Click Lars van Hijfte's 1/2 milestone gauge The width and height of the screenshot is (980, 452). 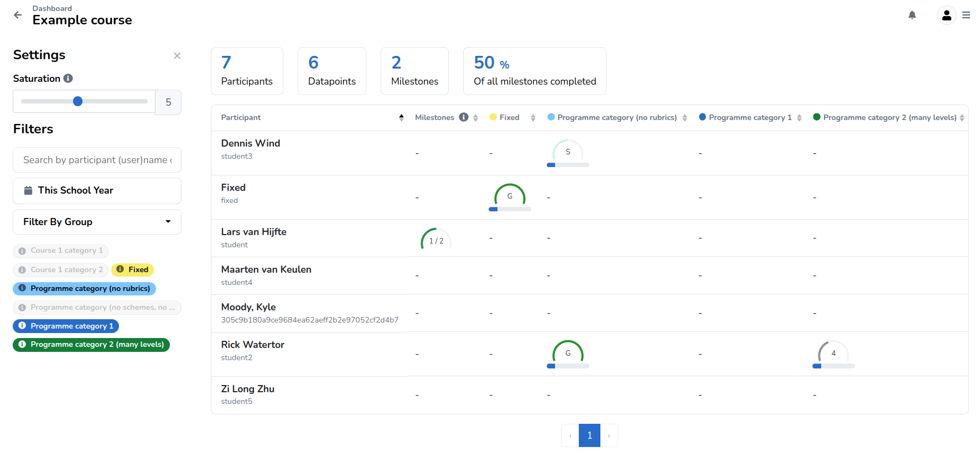436,240
